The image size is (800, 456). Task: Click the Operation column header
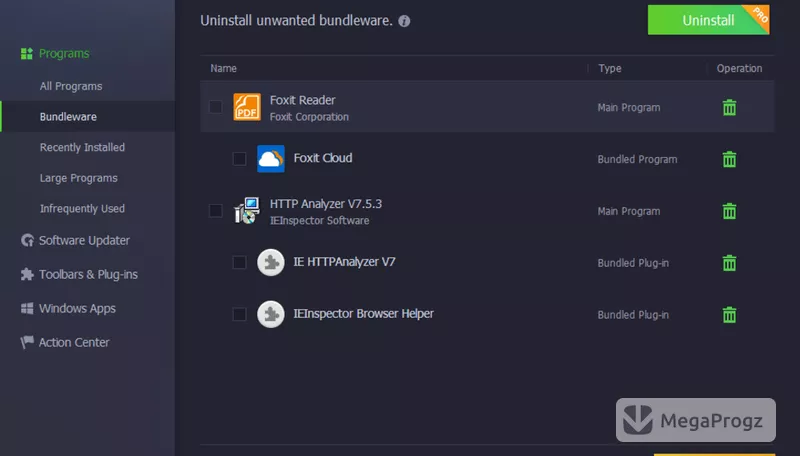coord(739,68)
